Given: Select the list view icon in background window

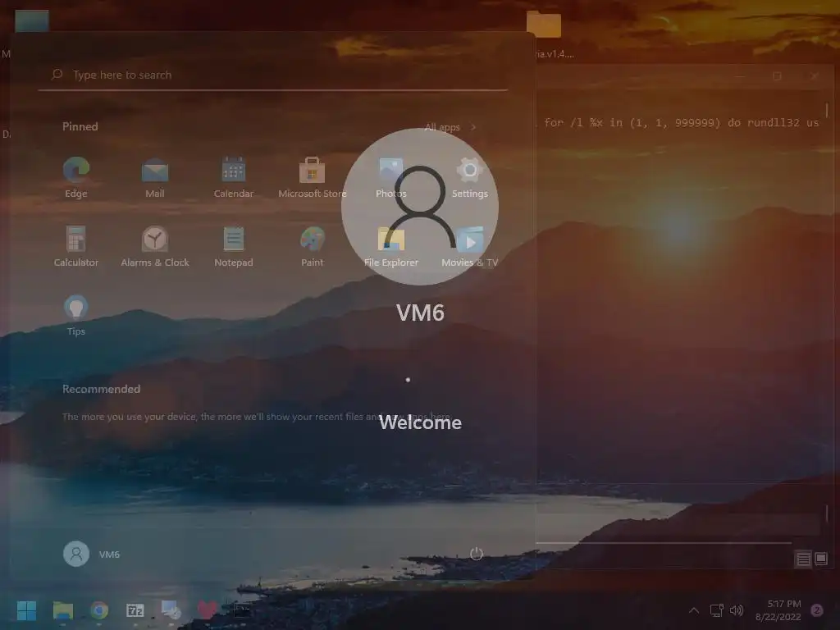Looking at the screenshot, I should 803,559.
